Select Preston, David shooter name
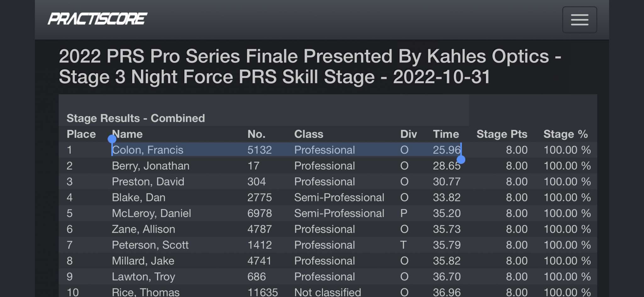The image size is (644, 297). tap(148, 182)
